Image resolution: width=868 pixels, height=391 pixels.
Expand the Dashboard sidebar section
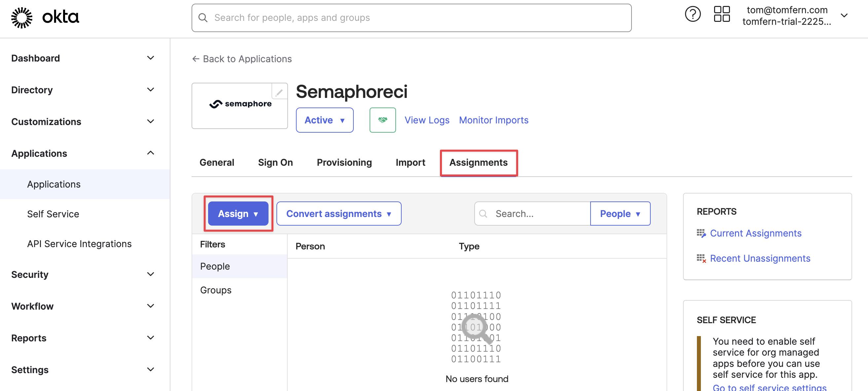[x=151, y=58]
